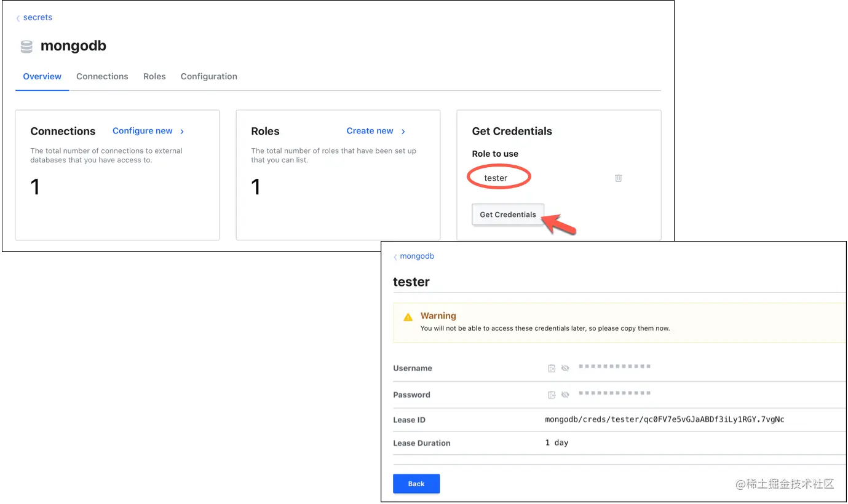Click the masked Password dots
Viewport: 848px width, 504px height.
coord(614,393)
